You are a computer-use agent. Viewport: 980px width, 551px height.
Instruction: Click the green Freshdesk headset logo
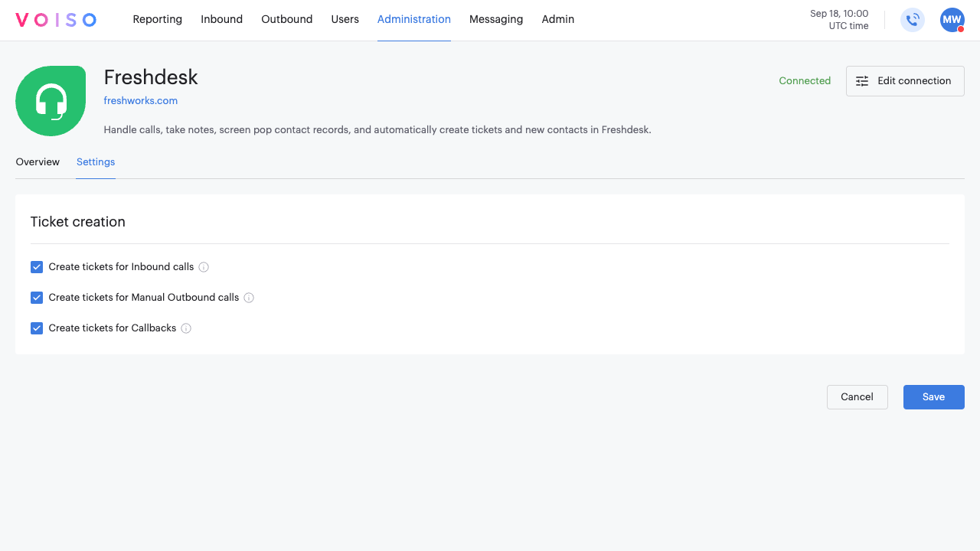[51, 101]
